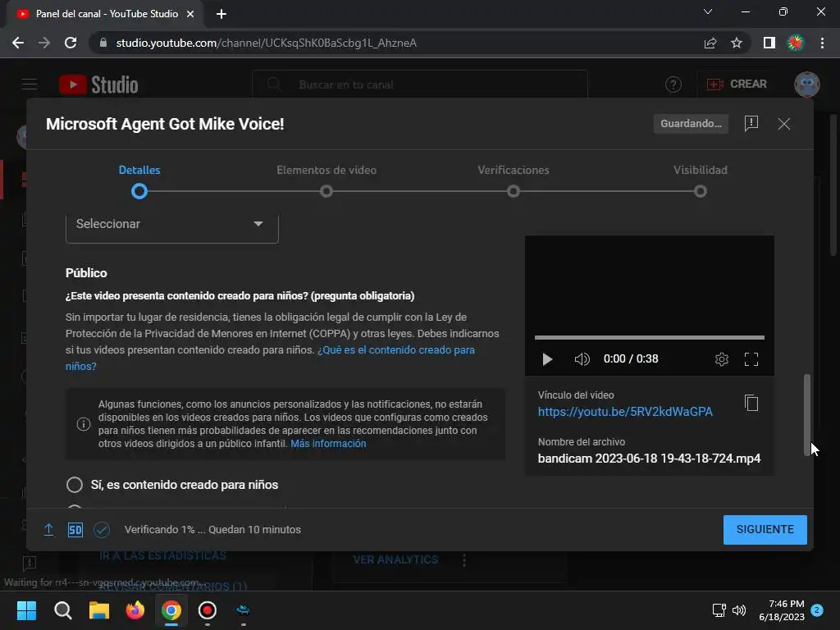Mute the video preview volume
Screen dimensions: 840x630
[582, 359]
